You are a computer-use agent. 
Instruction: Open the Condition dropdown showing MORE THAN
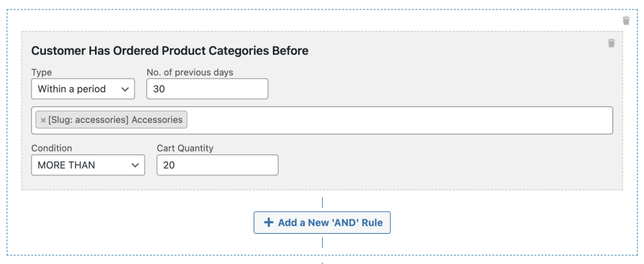(88, 165)
